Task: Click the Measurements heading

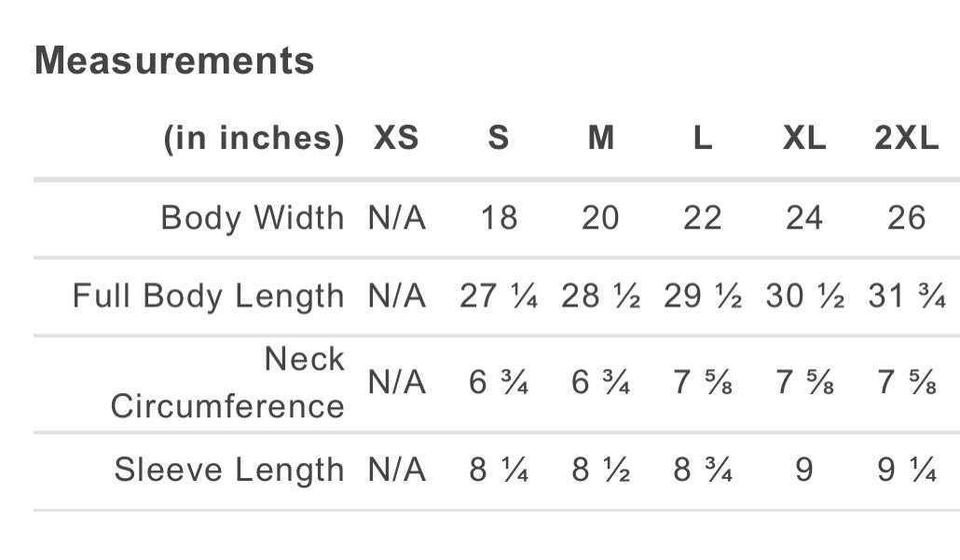Action: coord(174,61)
